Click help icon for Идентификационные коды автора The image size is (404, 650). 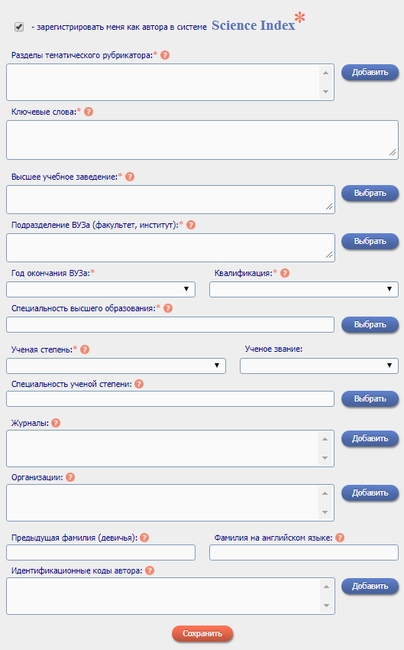pos(150,570)
